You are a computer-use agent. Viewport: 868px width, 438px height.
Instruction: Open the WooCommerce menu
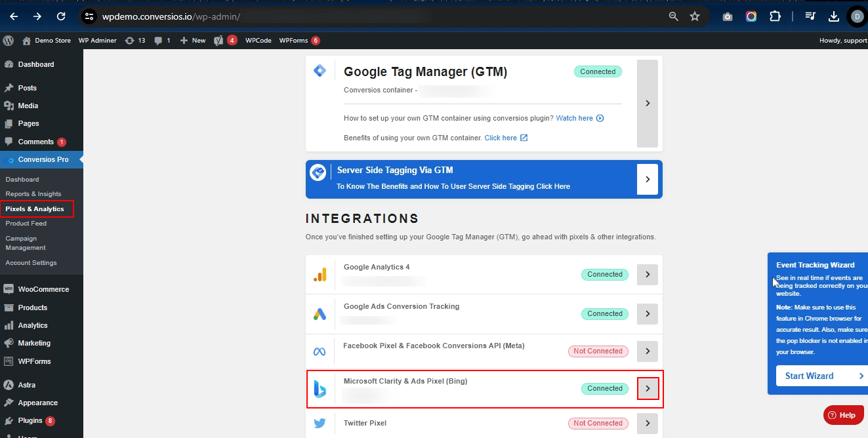pyautogui.click(x=41, y=289)
